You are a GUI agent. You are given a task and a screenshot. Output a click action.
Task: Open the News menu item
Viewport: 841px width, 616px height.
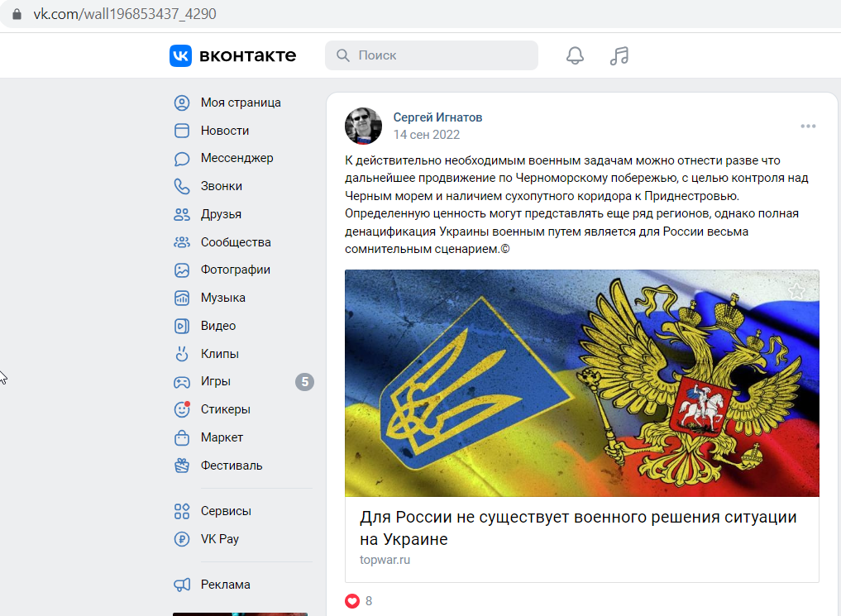coord(225,131)
